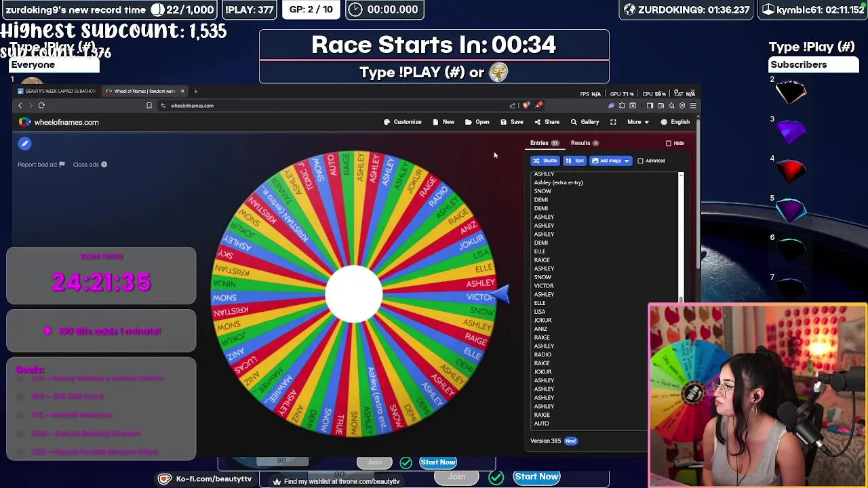Create a New wheel
Screen dimensions: 868x488
coord(443,122)
